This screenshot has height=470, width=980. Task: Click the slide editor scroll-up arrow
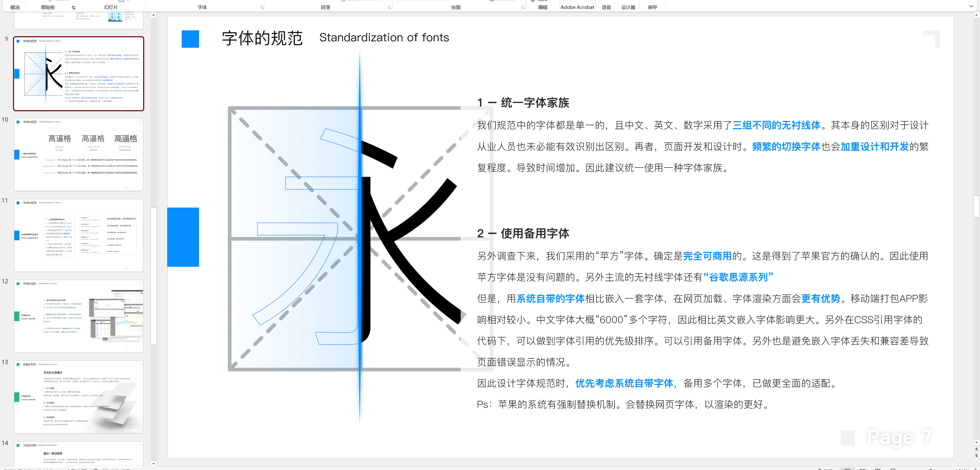point(976,15)
